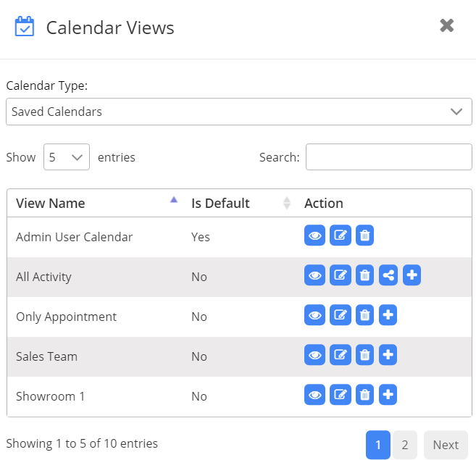Click plus icon for Showroom 1 row
Screen dimensions: 476x460
(x=388, y=395)
